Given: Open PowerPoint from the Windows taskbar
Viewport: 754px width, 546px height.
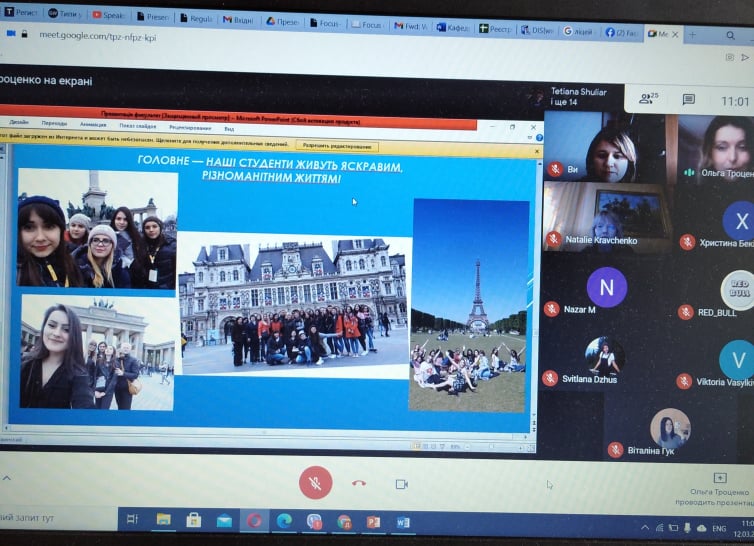Looking at the screenshot, I should [x=373, y=522].
